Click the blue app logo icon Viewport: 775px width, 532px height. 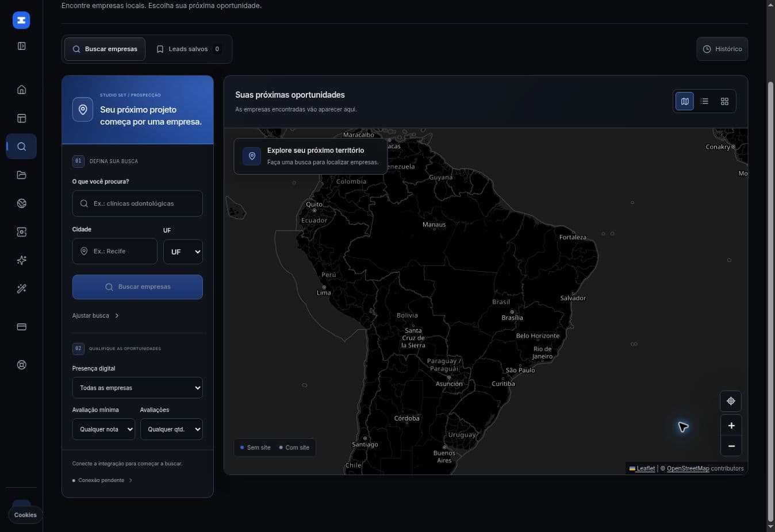pos(21,20)
